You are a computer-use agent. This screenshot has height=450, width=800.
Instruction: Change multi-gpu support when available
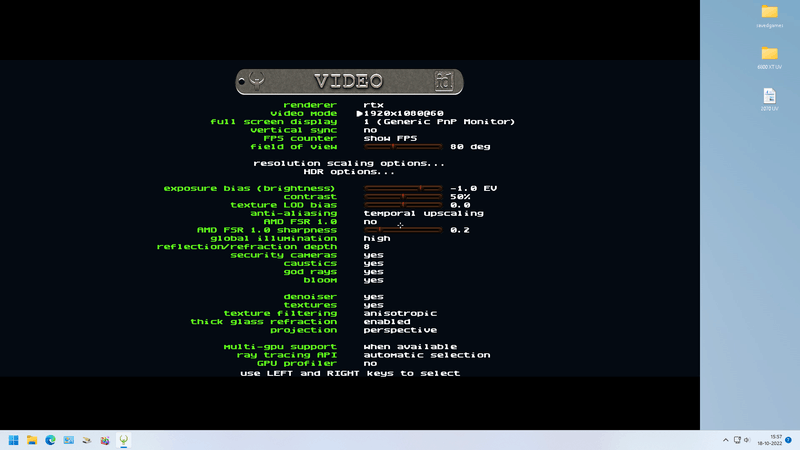coord(410,346)
